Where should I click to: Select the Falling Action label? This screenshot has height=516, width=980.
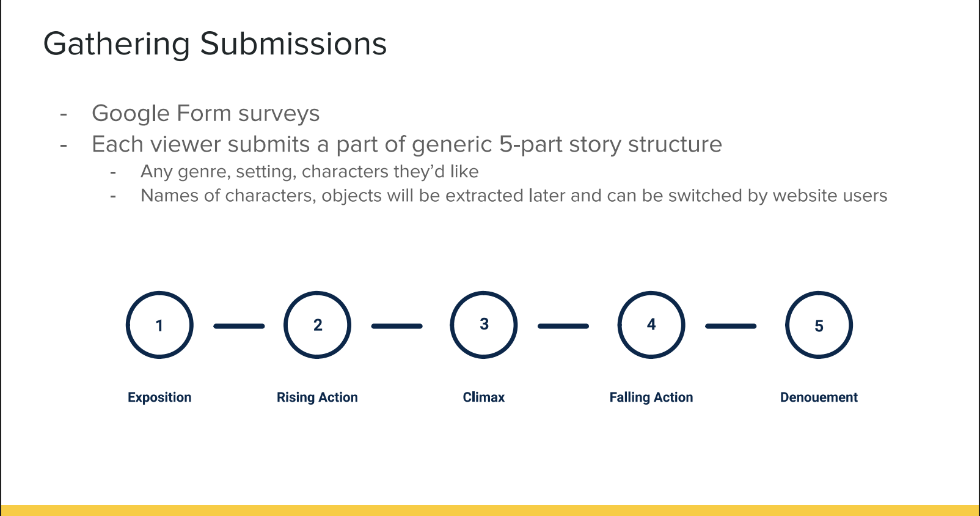tap(651, 397)
